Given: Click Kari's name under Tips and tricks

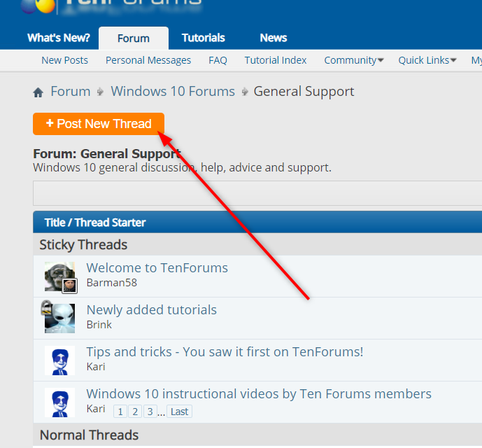Looking at the screenshot, I should point(96,367).
